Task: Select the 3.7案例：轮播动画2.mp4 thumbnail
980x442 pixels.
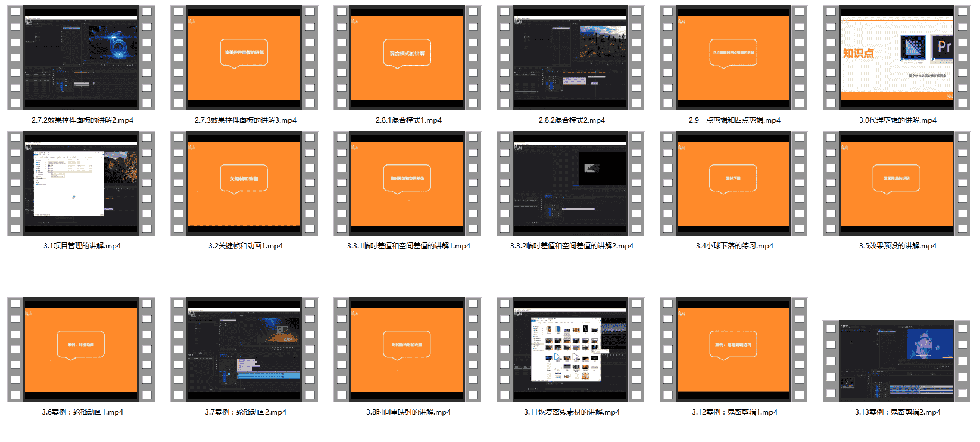Action: tap(244, 350)
